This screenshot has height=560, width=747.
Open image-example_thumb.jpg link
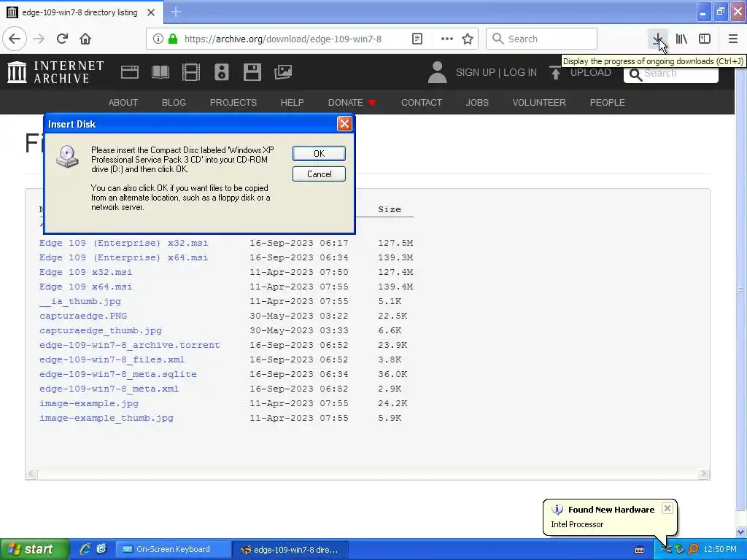107,418
